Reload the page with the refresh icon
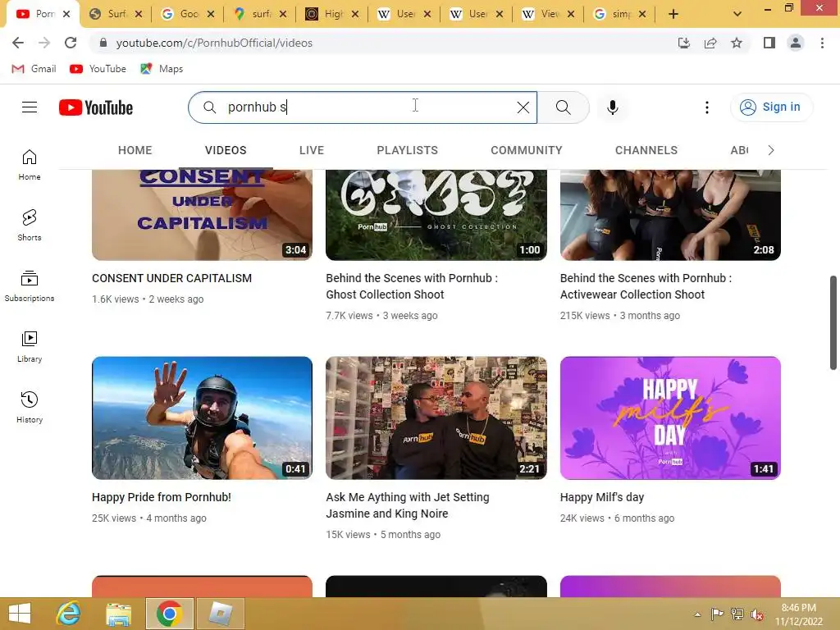This screenshot has height=630, width=840. [71, 43]
